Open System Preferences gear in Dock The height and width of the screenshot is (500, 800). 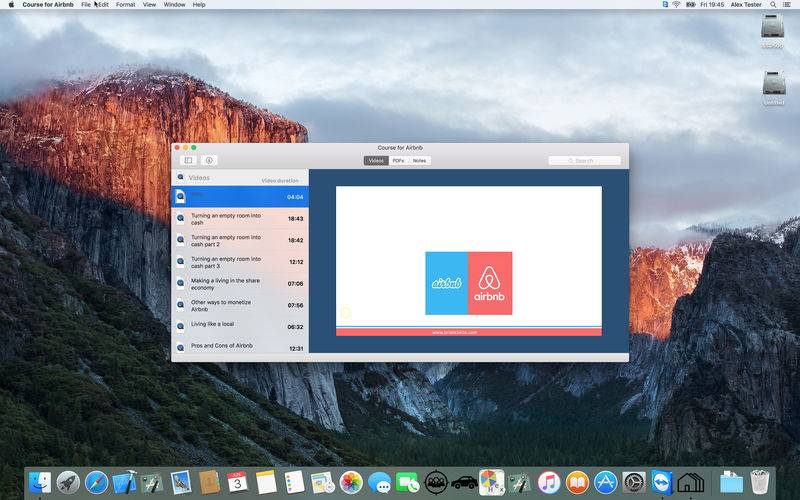pyautogui.click(x=634, y=482)
